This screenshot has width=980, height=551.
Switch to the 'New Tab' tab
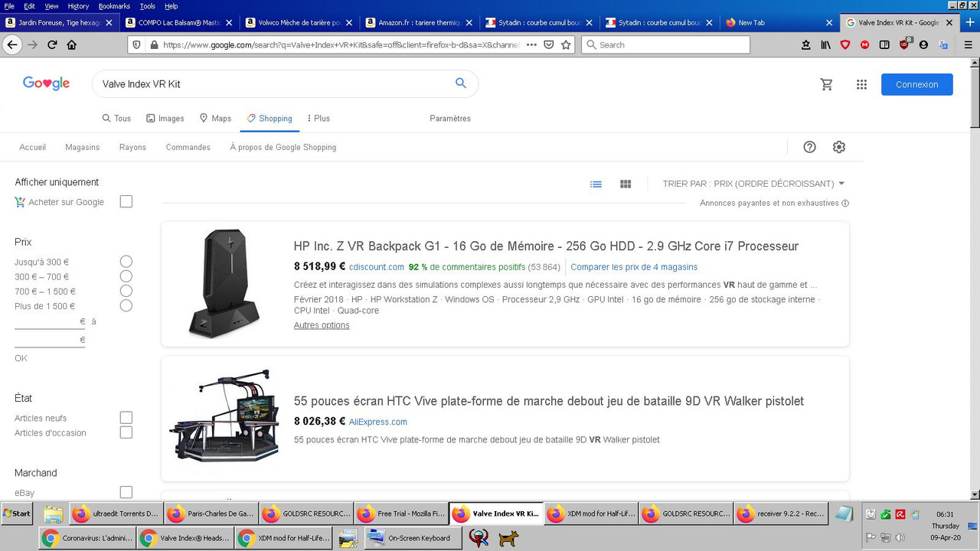(x=779, y=23)
